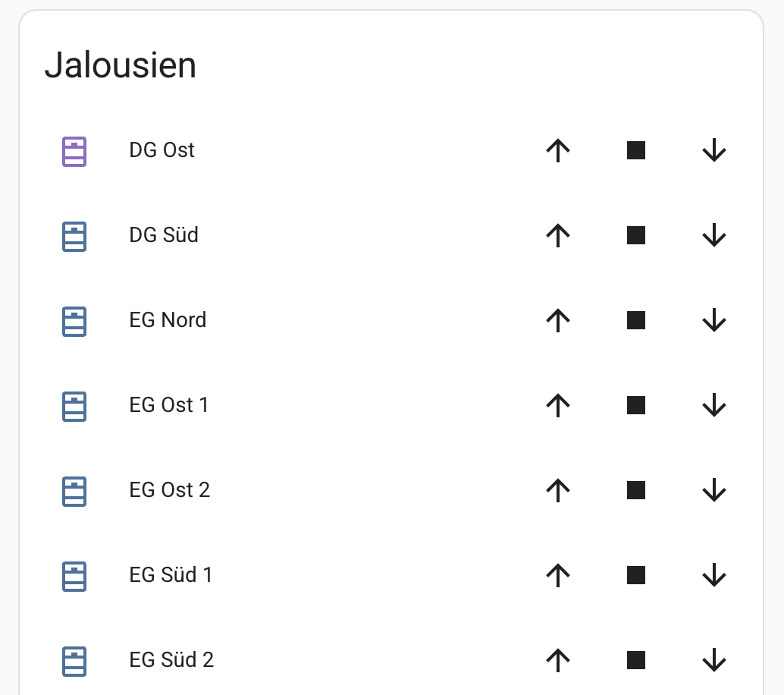Image resolution: width=784 pixels, height=695 pixels.
Task: Click the DG Süd blind entity icon
Action: (x=74, y=236)
